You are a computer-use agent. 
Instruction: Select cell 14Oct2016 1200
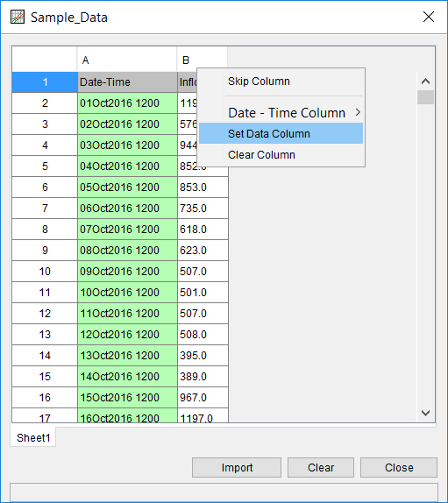pyautogui.click(x=127, y=376)
